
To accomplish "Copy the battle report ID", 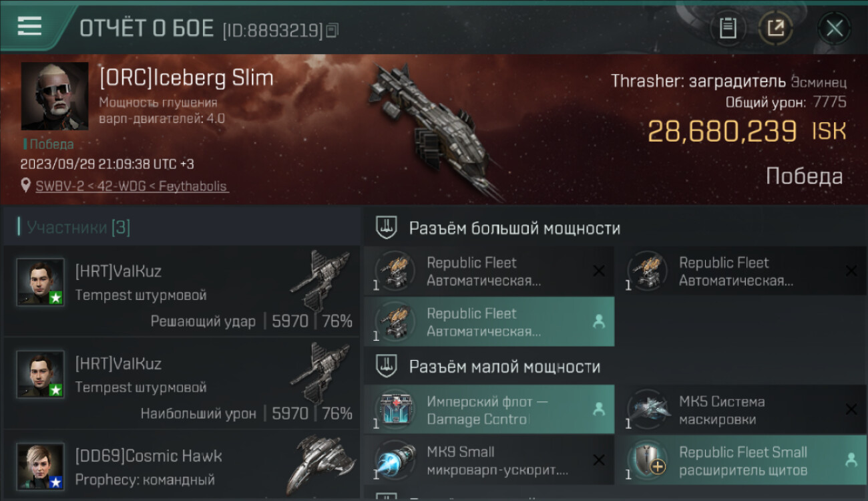I will click(333, 30).
